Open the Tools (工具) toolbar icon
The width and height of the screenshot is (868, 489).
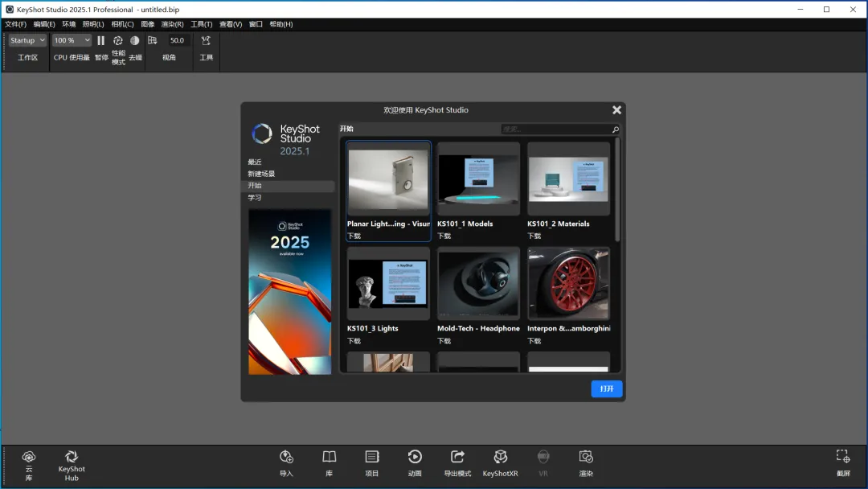click(206, 40)
